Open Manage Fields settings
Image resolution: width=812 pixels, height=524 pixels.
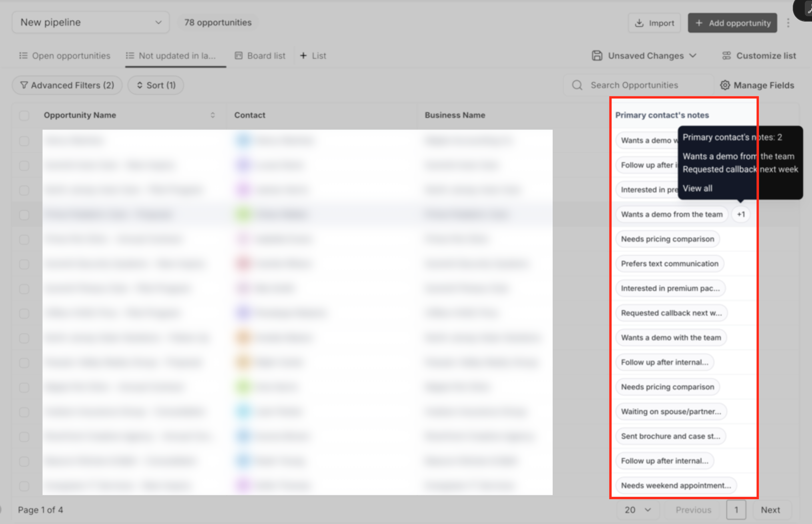pyautogui.click(x=757, y=85)
